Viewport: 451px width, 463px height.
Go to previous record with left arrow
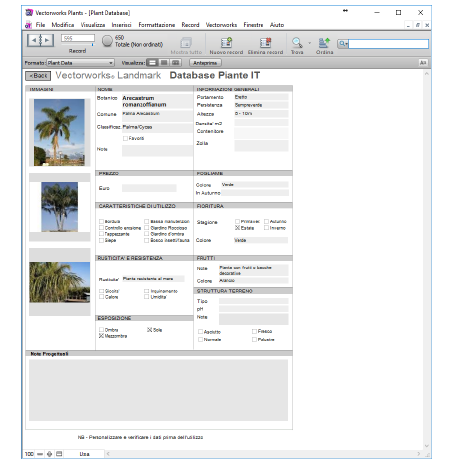[33, 40]
